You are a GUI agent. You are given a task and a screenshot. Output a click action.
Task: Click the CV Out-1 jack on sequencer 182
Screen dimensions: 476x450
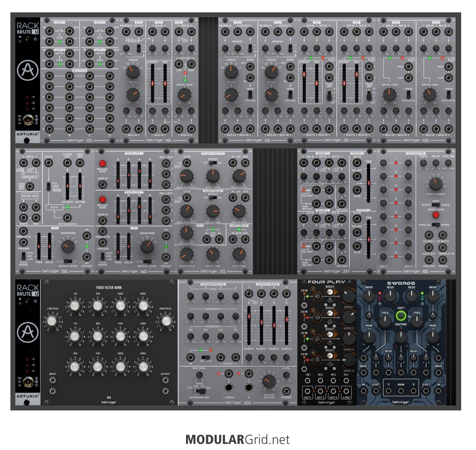tap(428, 235)
